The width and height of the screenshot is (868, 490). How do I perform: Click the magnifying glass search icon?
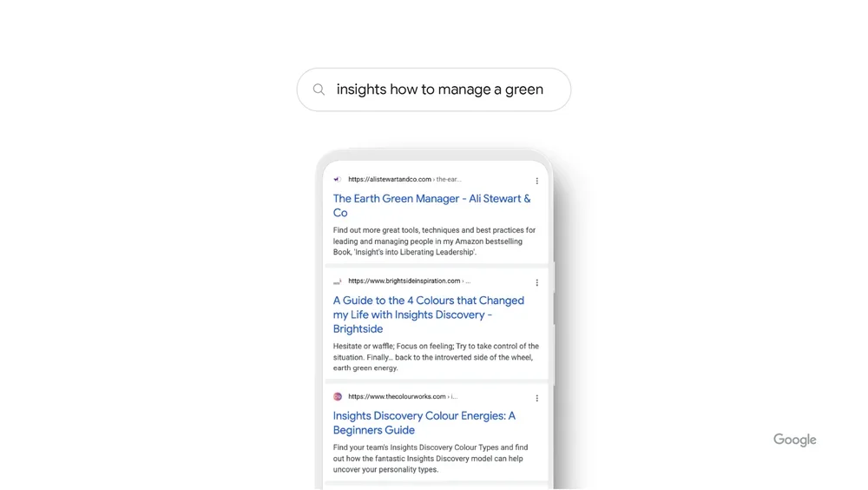pos(319,89)
